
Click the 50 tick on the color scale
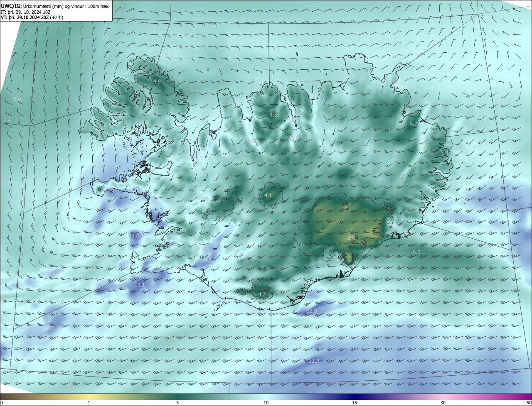pos(529,403)
